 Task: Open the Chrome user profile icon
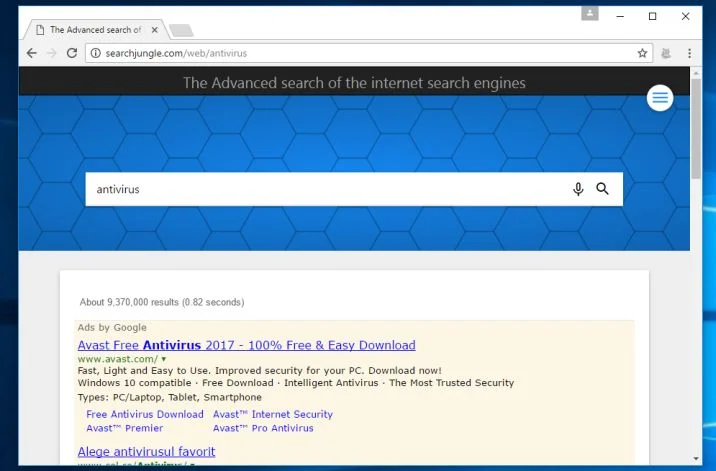(x=590, y=13)
